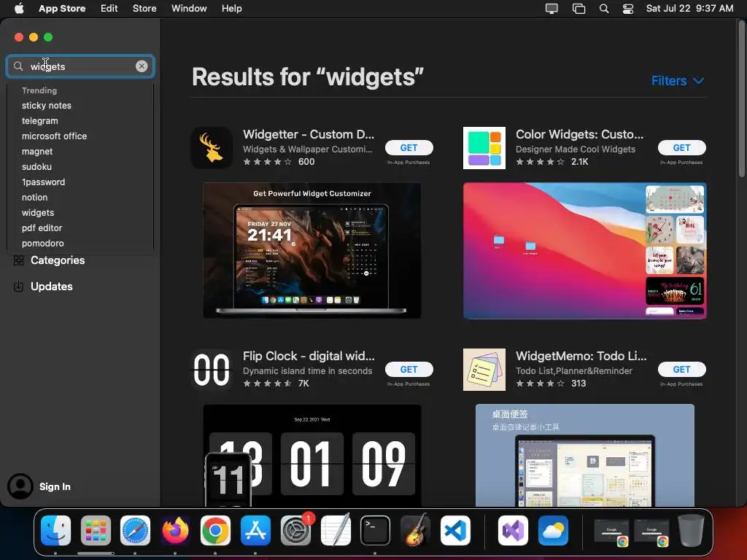Click the Categories grid icon in sidebar

tap(18, 260)
